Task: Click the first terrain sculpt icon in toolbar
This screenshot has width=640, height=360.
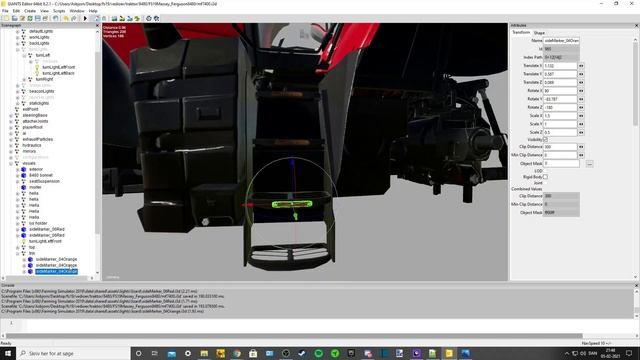Action: pyautogui.click(x=114, y=18)
